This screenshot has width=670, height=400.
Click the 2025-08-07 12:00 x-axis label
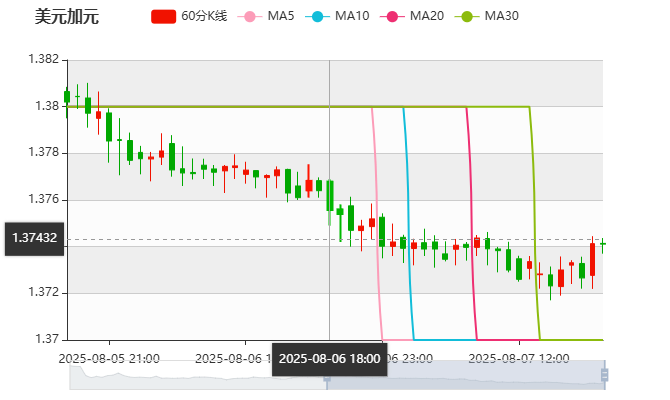pyautogui.click(x=519, y=359)
